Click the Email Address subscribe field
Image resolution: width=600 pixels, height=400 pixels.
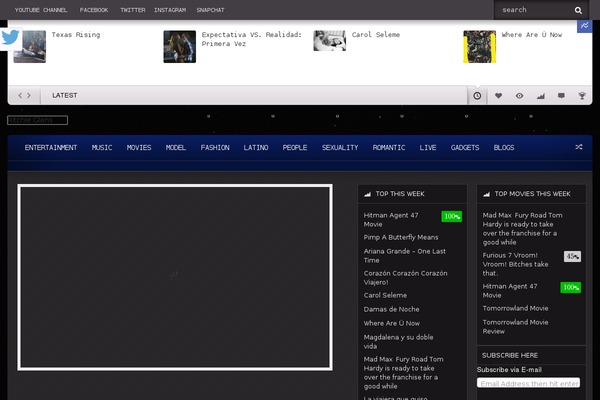(x=528, y=383)
